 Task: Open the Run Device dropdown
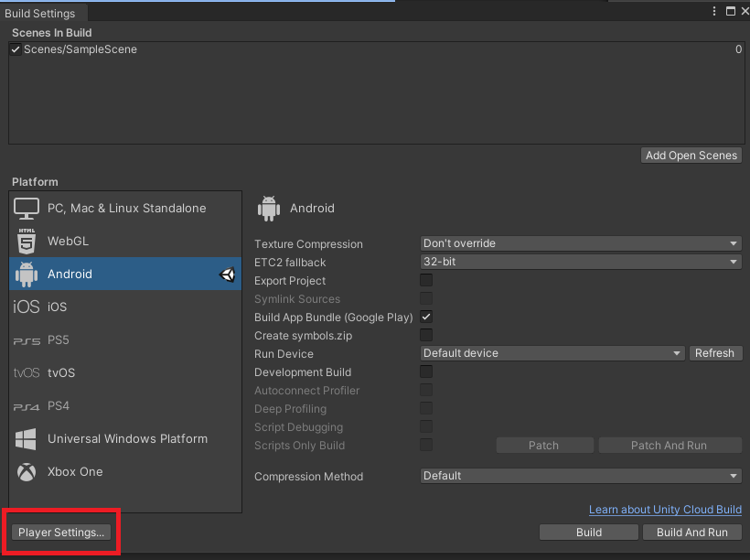[552, 353]
